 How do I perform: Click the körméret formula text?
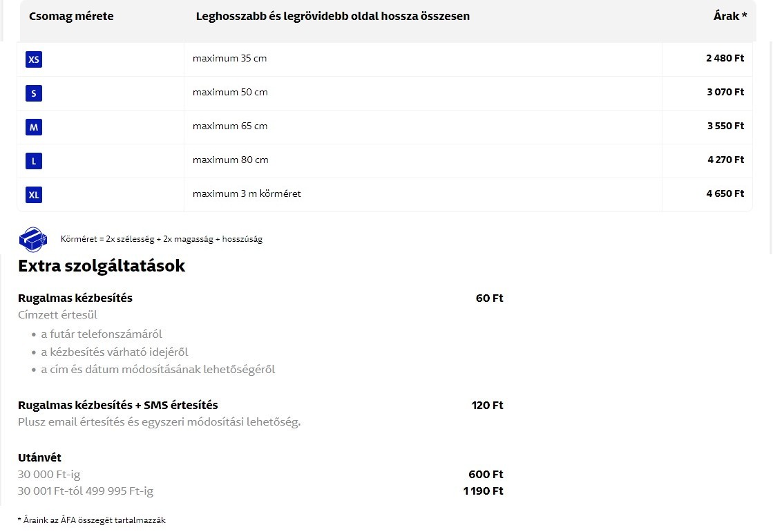[x=162, y=239]
